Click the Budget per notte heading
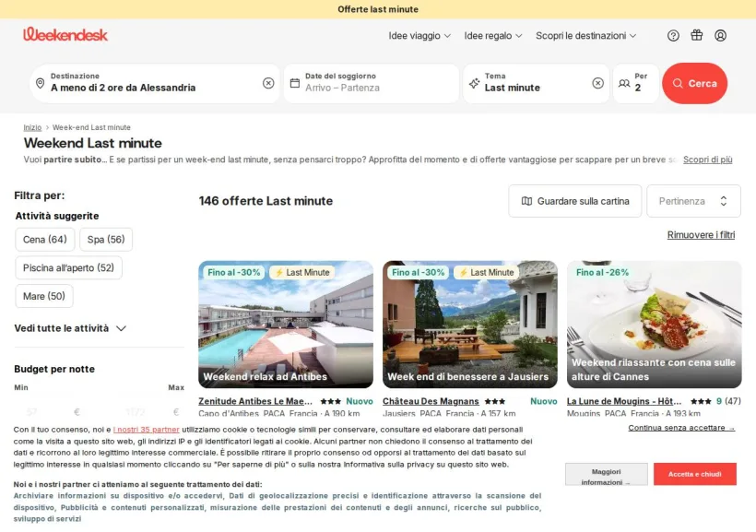This screenshot has width=756, height=532. pyautogui.click(x=54, y=369)
